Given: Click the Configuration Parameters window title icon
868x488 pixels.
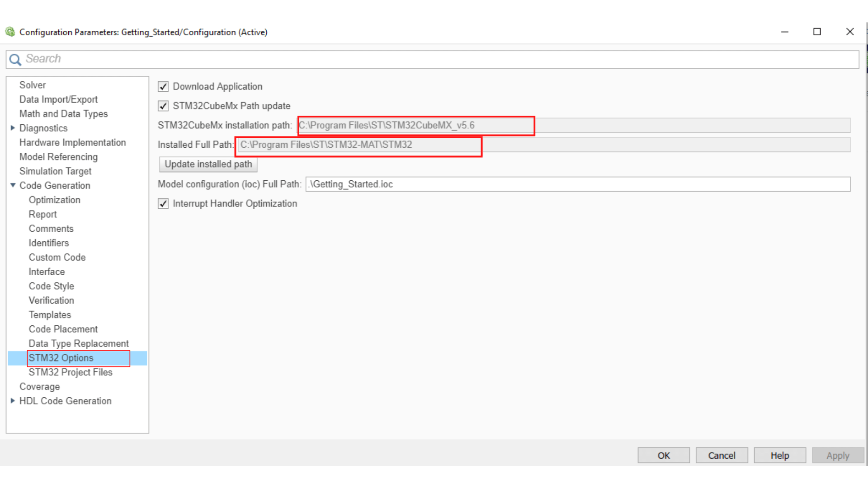Looking at the screenshot, I should click(x=10, y=32).
